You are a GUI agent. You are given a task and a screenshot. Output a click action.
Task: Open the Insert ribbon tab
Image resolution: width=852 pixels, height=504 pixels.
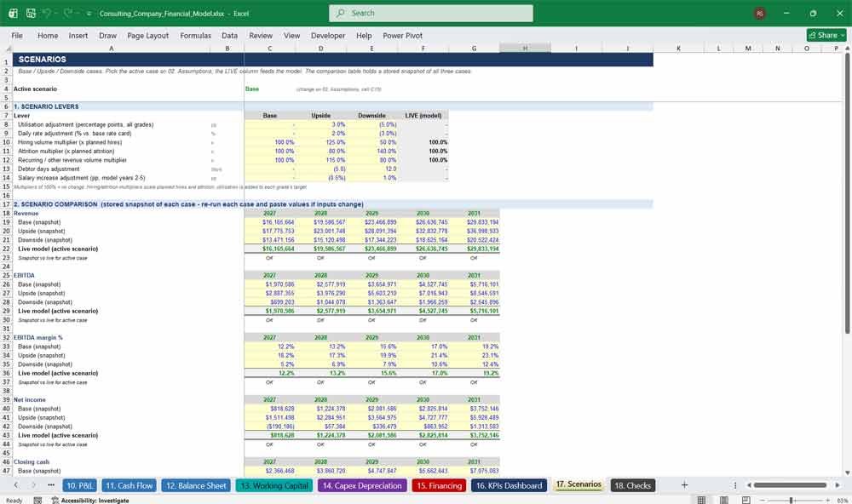78,35
